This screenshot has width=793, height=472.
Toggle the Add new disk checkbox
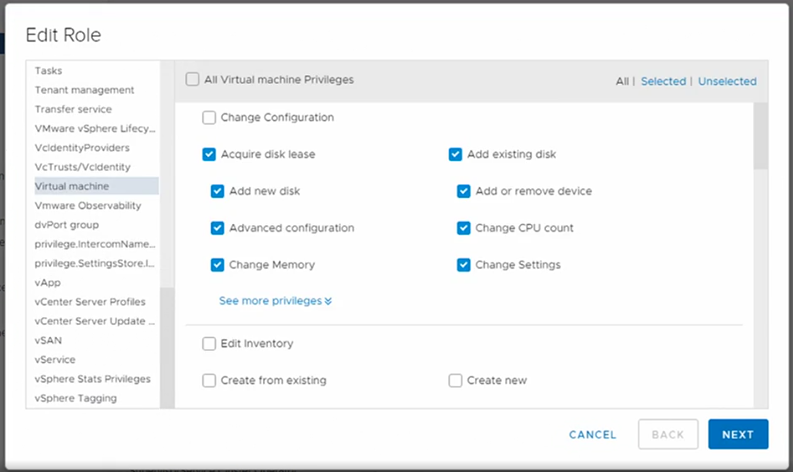click(x=217, y=191)
